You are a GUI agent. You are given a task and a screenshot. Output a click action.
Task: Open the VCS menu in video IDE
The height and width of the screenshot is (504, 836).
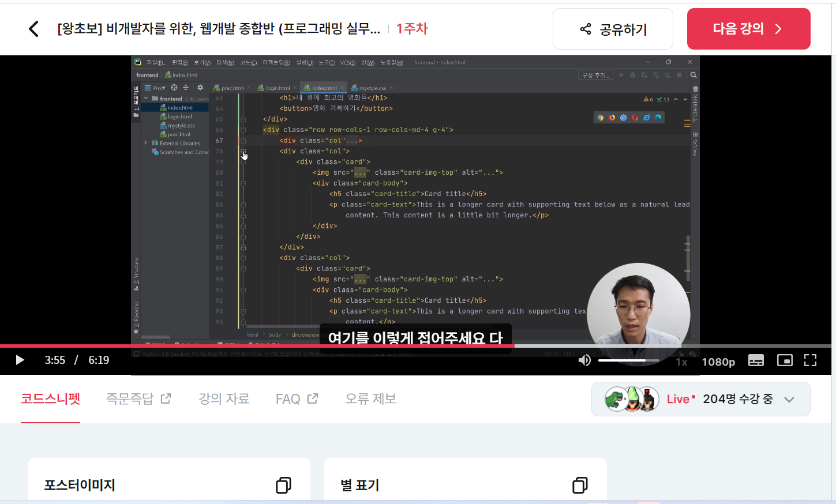pyautogui.click(x=348, y=62)
